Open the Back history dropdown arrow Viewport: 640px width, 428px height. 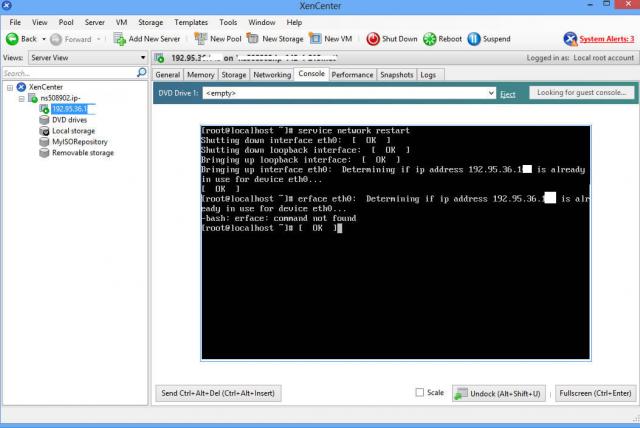click(44, 39)
